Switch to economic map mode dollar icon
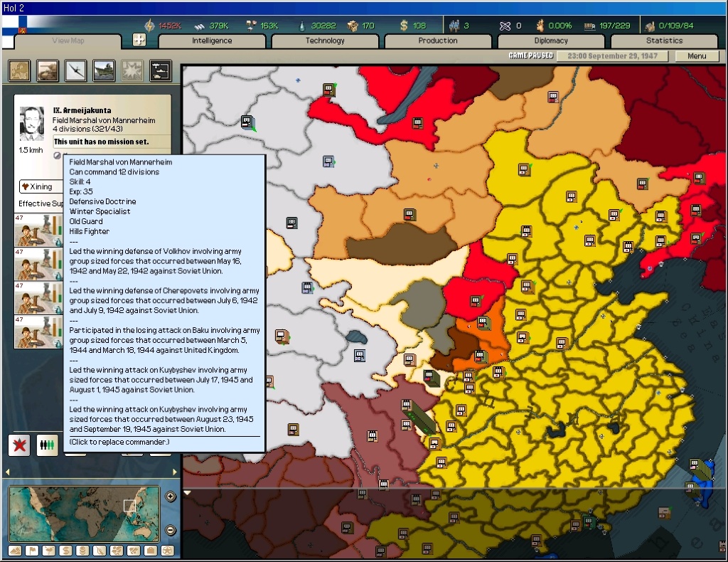 [x=66, y=551]
